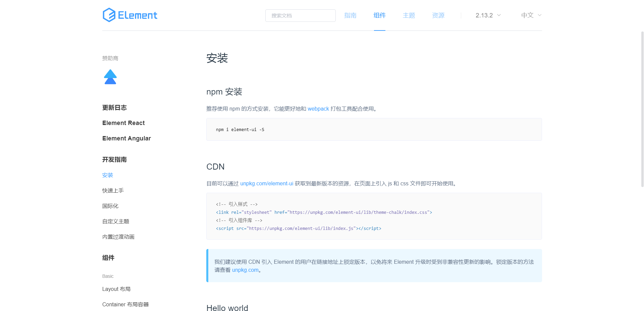Viewport: 644px width, 311px height.
Task: Go to the 指南 nav tab
Action: click(350, 15)
